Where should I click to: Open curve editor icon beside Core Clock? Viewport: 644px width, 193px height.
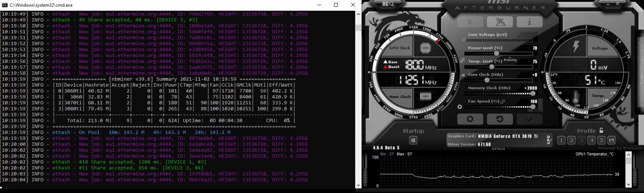click(462, 75)
